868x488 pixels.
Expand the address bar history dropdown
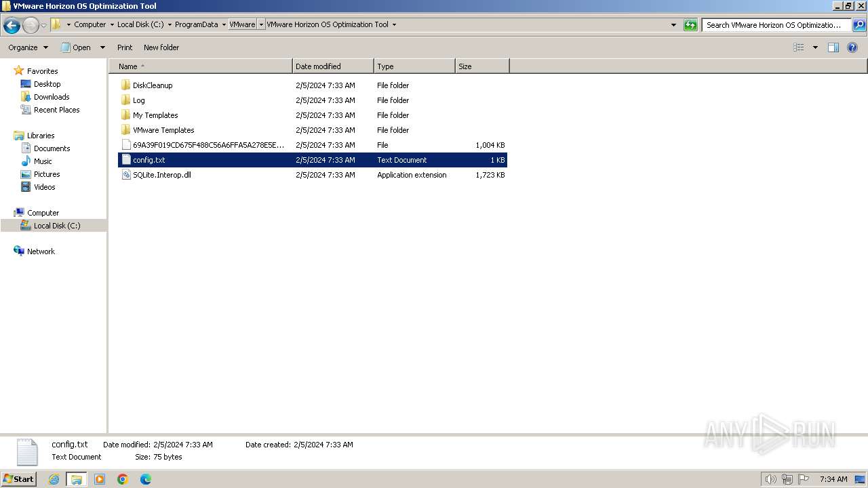click(673, 25)
